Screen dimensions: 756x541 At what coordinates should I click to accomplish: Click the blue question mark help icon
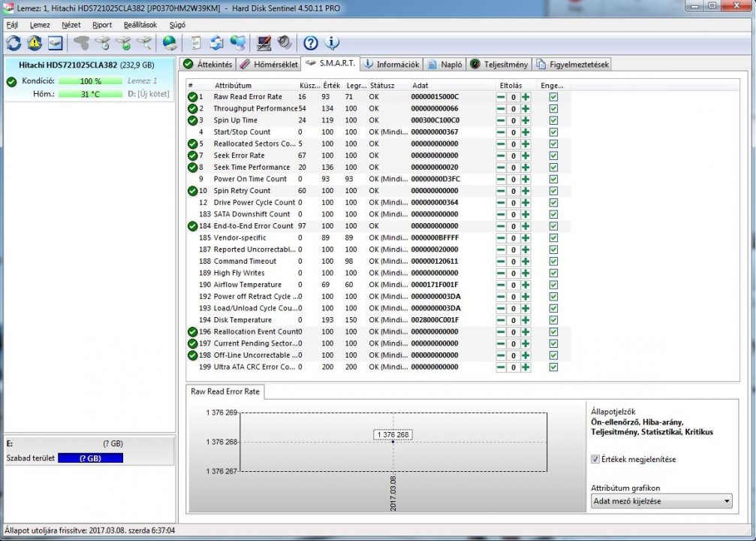tap(311, 44)
